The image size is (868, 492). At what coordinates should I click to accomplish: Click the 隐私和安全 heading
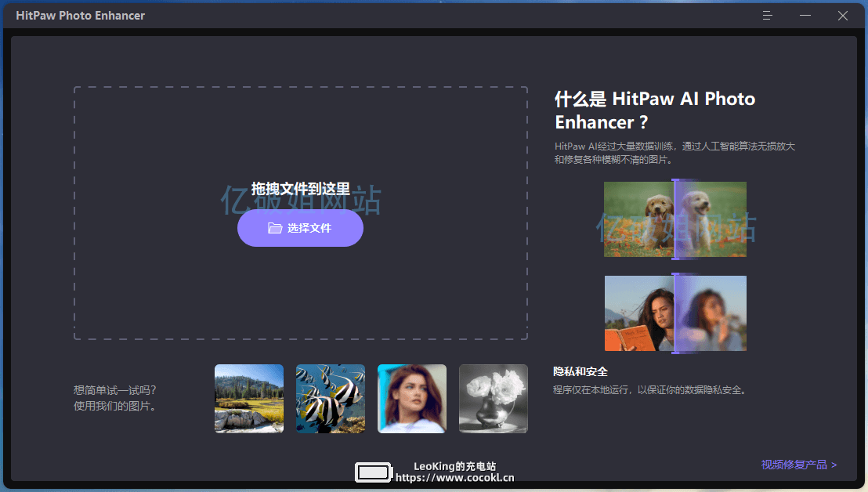pos(580,372)
